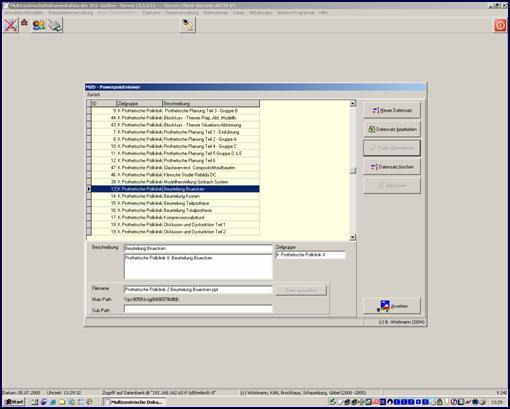Select row 10 Prothetische Planung Teil 4 - Gruppe C

click(175, 146)
